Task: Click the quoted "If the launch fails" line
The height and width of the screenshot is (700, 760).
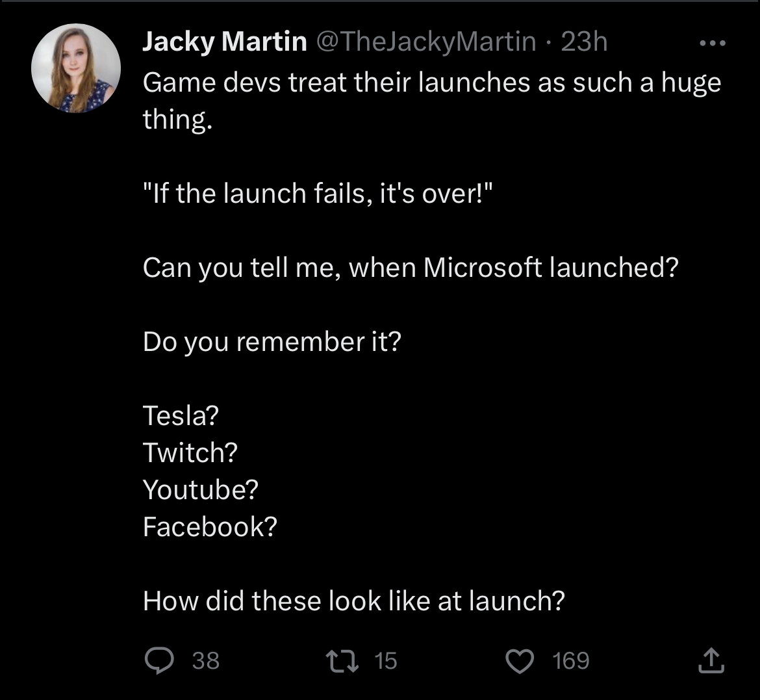Action: [318, 193]
